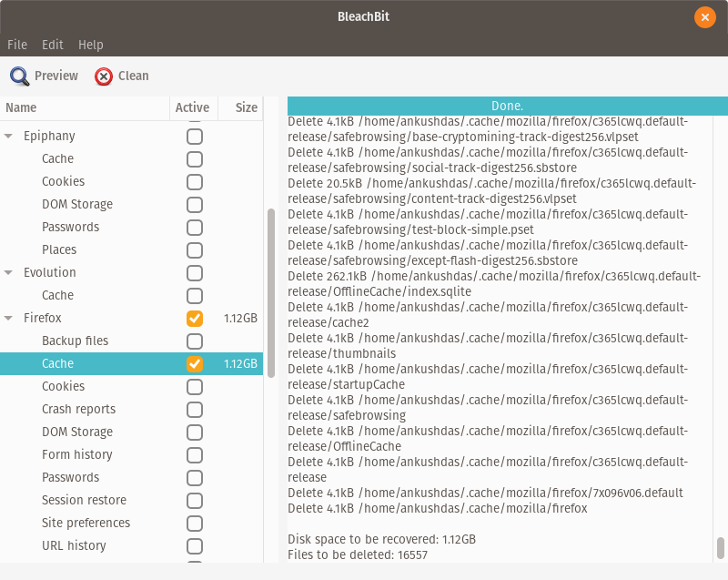Click the 20.5kB content-track-digest256 log entry
This screenshot has width=728, height=580.
(x=491, y=191)
